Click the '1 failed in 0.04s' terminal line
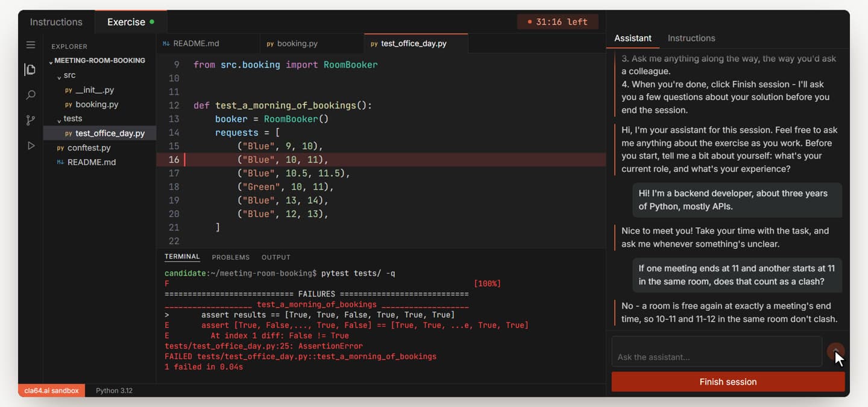This screenshot has height=407, width=868. pos(204,367)
